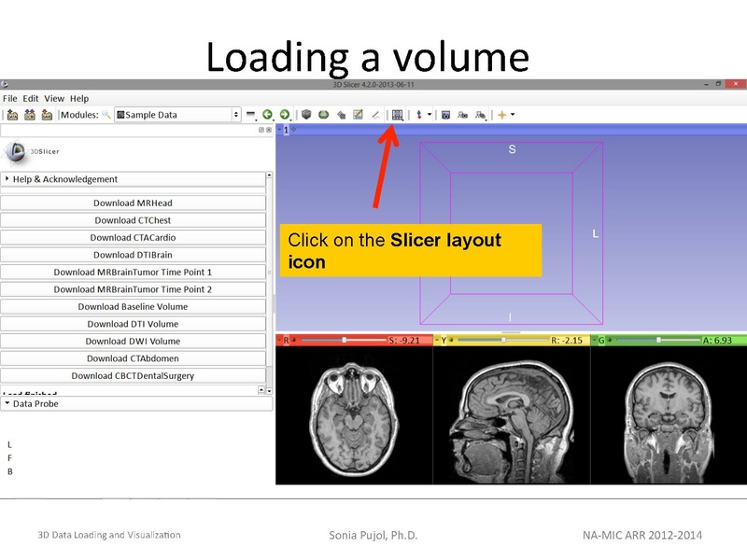The image size is (747, 560).
Task: Open the mouse mode dropdown arrow
Action: coord(430,114)
